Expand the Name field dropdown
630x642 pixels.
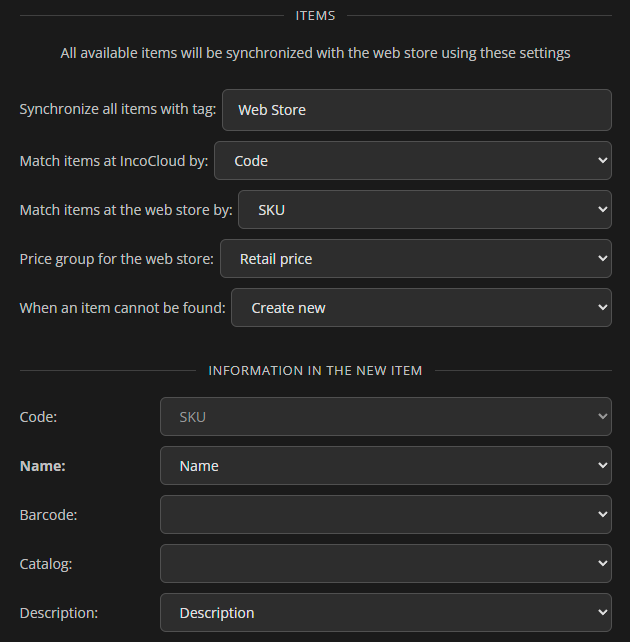coord(386,466)
